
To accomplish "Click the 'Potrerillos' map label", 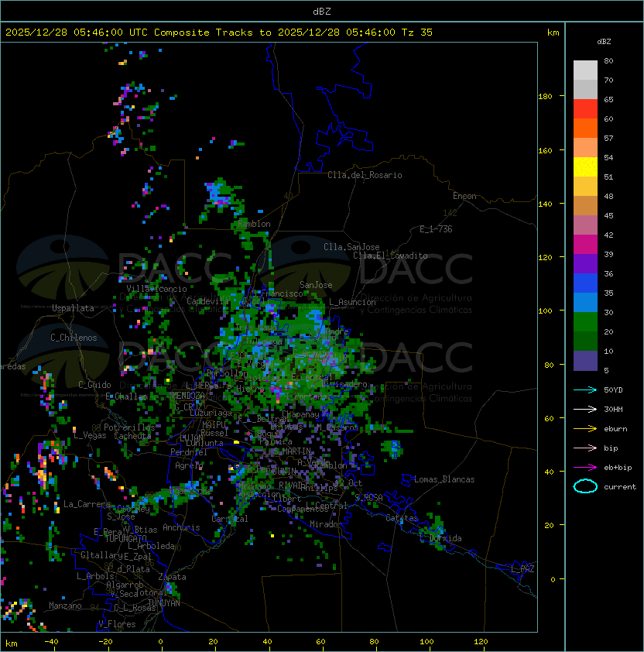I will click(129, 427).
